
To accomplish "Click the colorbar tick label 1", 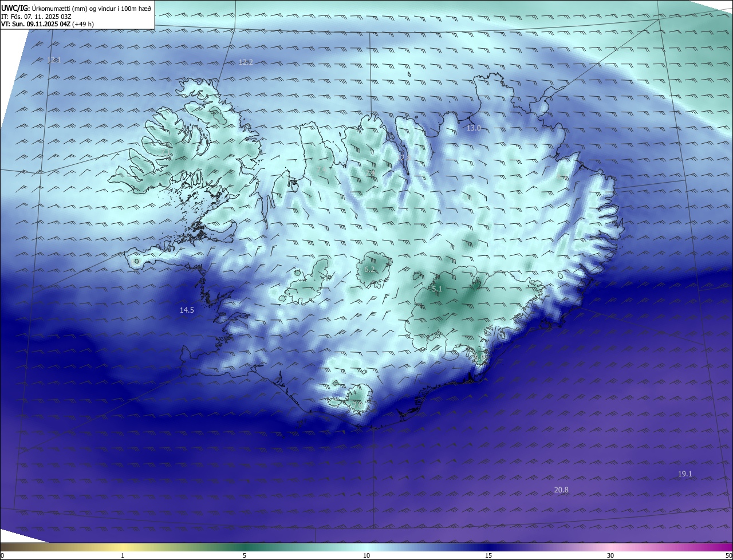I will [123, 555].
